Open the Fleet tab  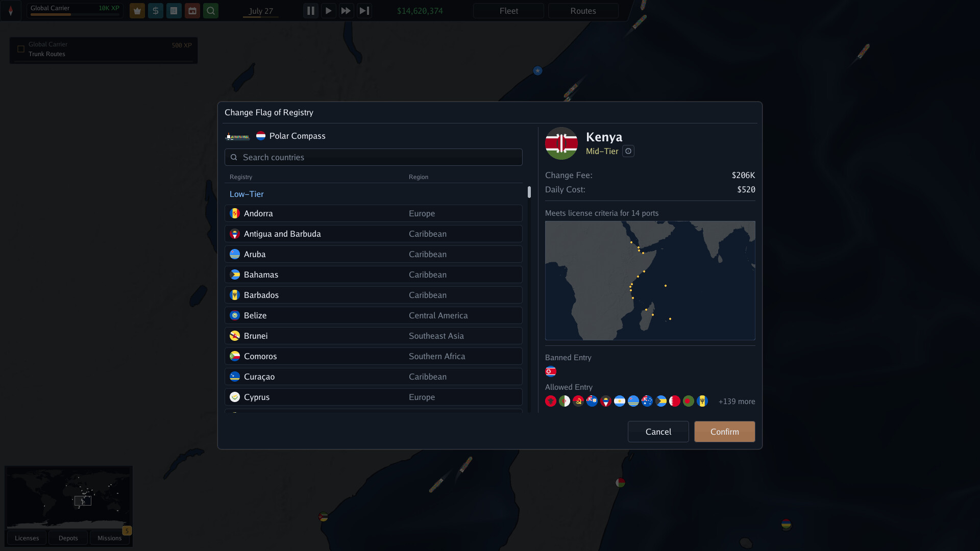click(x=508, y=11)
